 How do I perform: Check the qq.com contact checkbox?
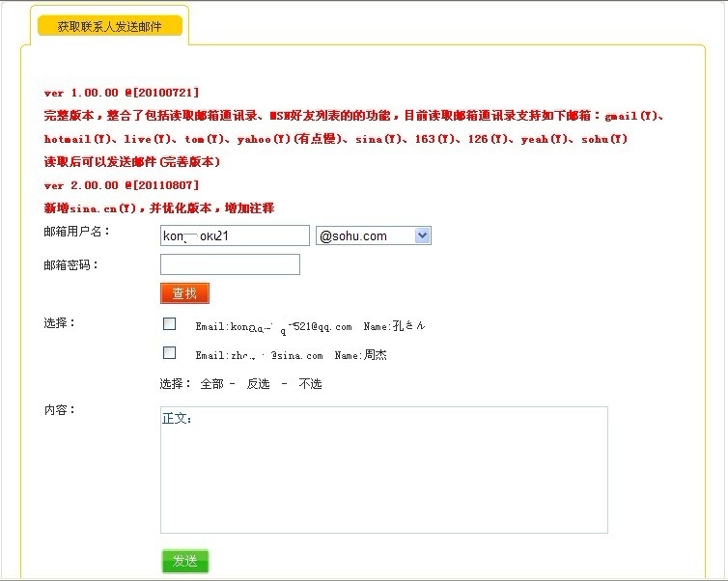[170, 324]
